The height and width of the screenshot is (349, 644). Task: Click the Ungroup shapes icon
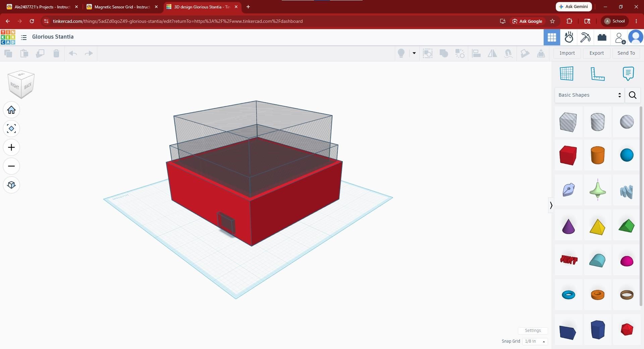(x=460, y=53)
